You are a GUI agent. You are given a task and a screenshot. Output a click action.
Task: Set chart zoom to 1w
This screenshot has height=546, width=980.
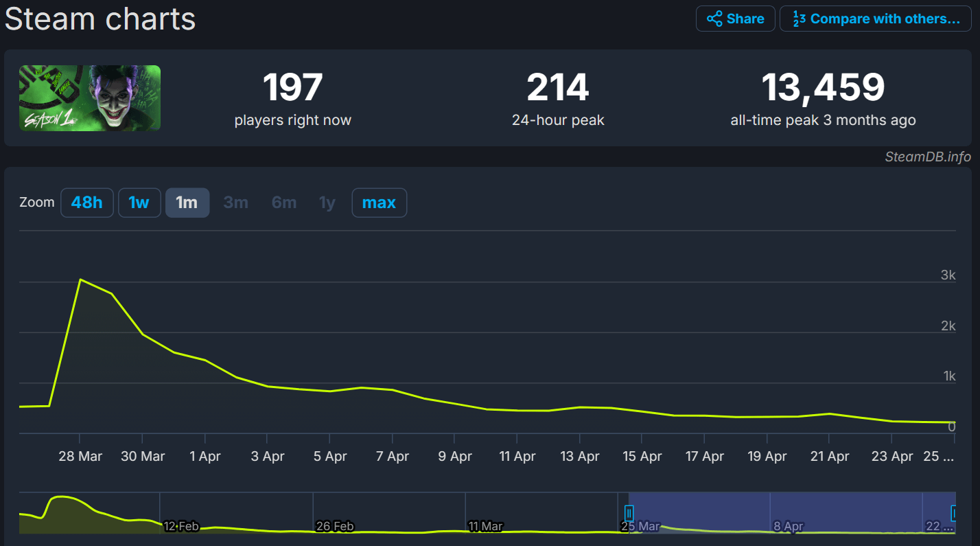(139, 203)
